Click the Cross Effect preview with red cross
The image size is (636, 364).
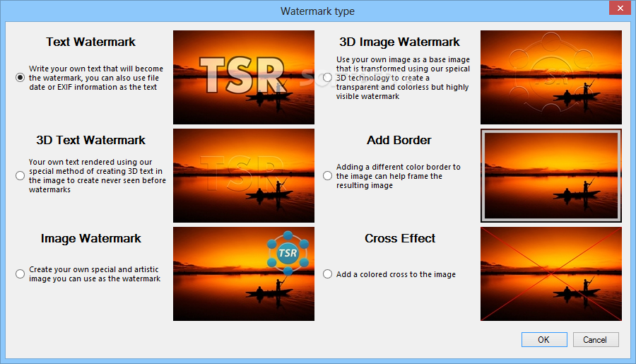[x=550, y=274]
